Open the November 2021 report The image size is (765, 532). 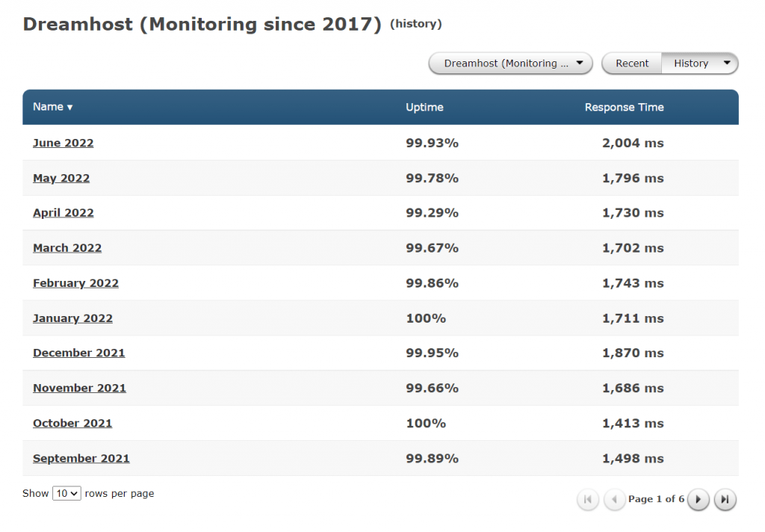point(79,388)
